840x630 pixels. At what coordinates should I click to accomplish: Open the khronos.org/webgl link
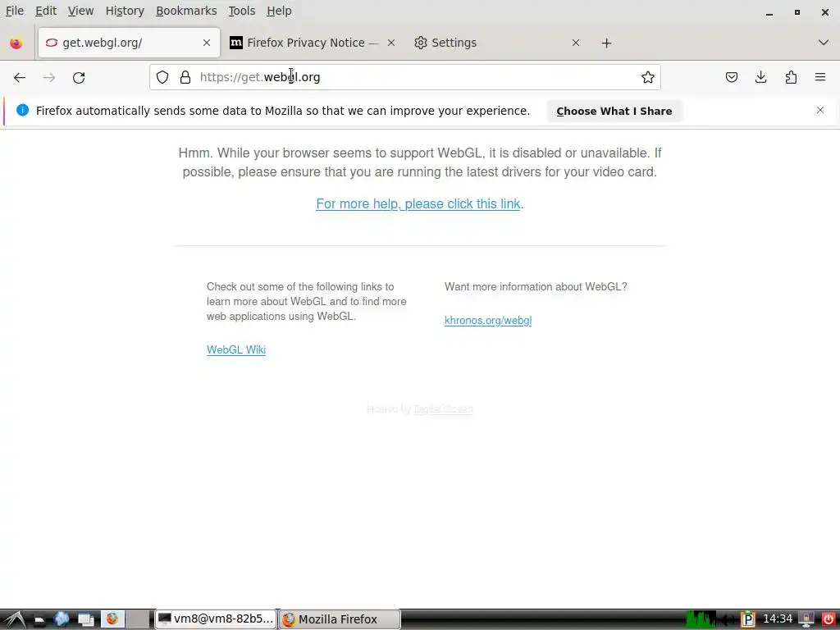488,321
